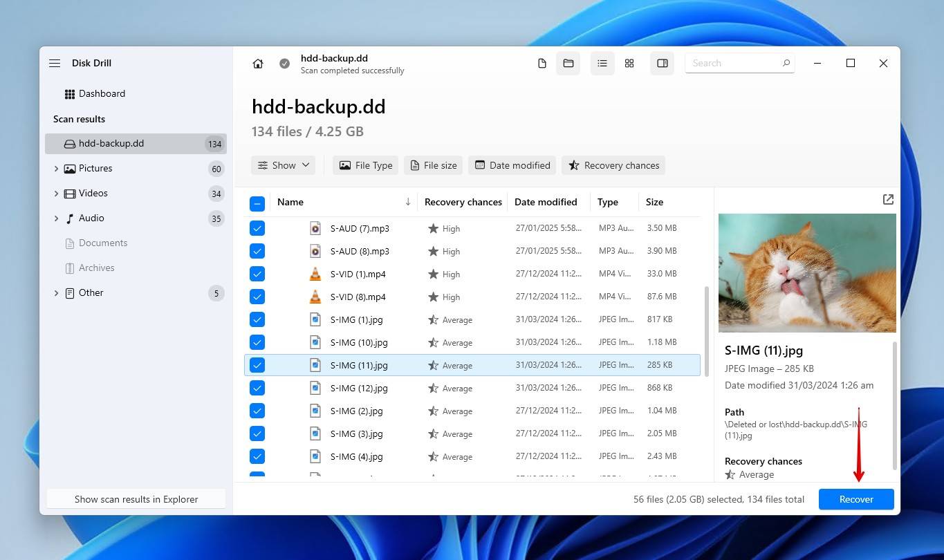
Task: Uncheck the S-VID (1).mp4 checkbox
Action: pos(257,274)
